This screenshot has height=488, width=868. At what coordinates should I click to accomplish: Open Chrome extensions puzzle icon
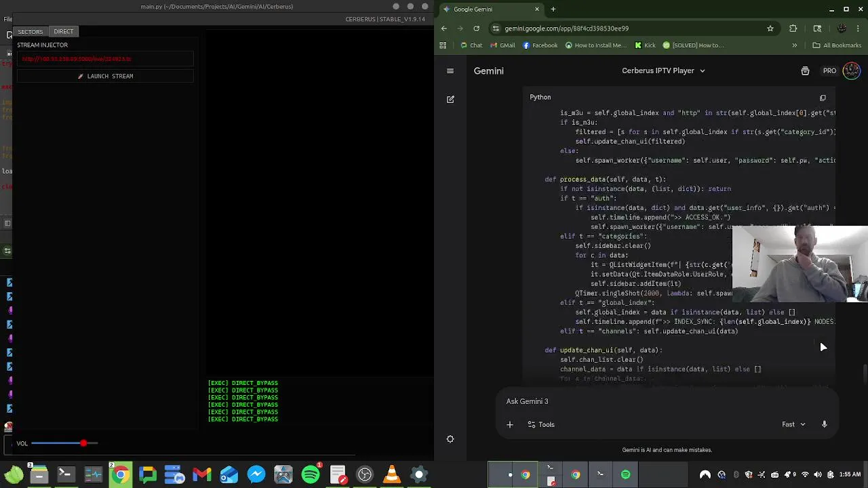point(793,28)
